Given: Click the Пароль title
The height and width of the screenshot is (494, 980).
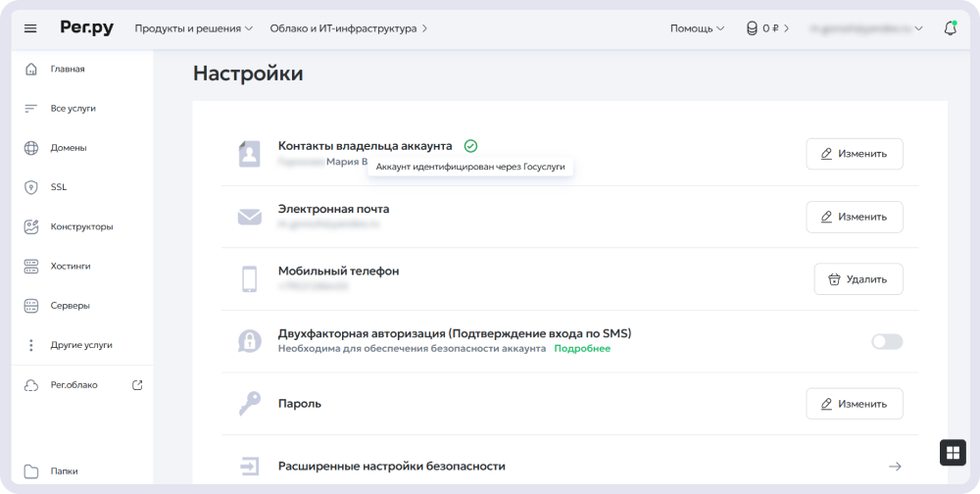Looking at the screenshot, I should coord(299,404).
